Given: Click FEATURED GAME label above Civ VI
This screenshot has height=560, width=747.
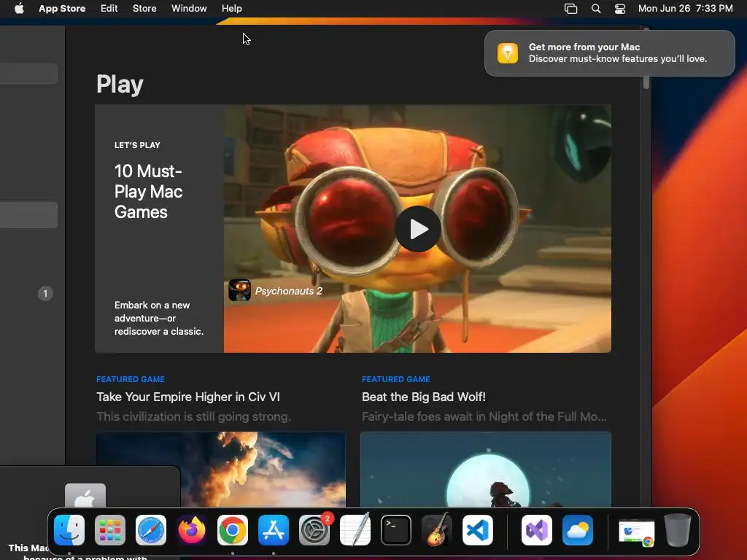Looking at the screenshot, I should (x=131, y=379).
